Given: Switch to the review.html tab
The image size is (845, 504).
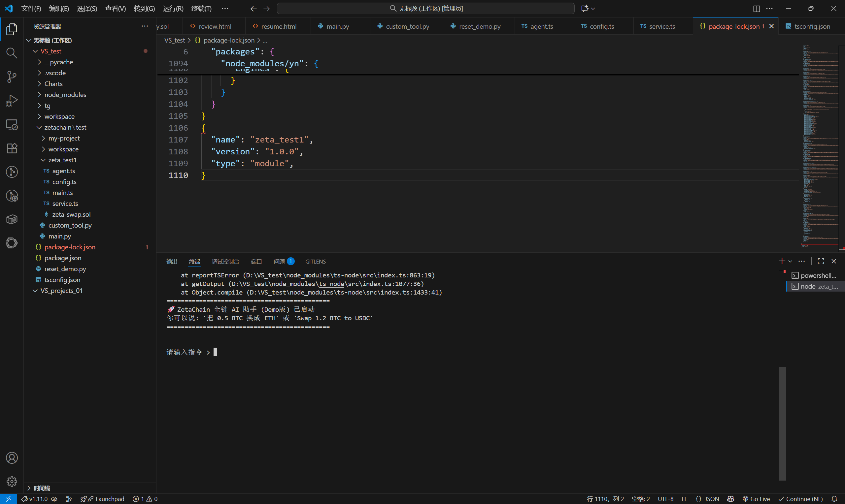Looking at the screenshot, I should tap(214, 26).
